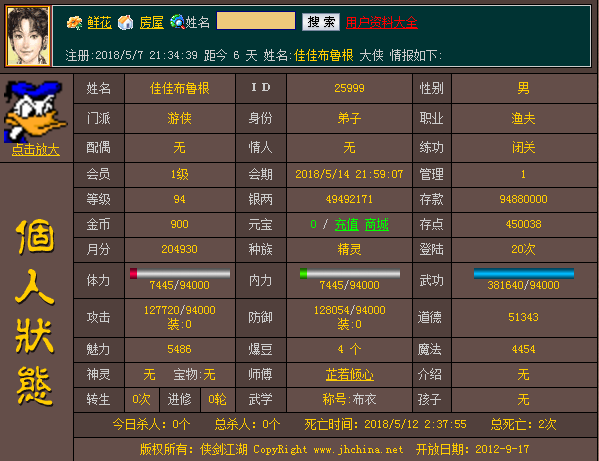The image size is (599, 461).
Task: Click the 性别 value 男
Action: point(523,89)
